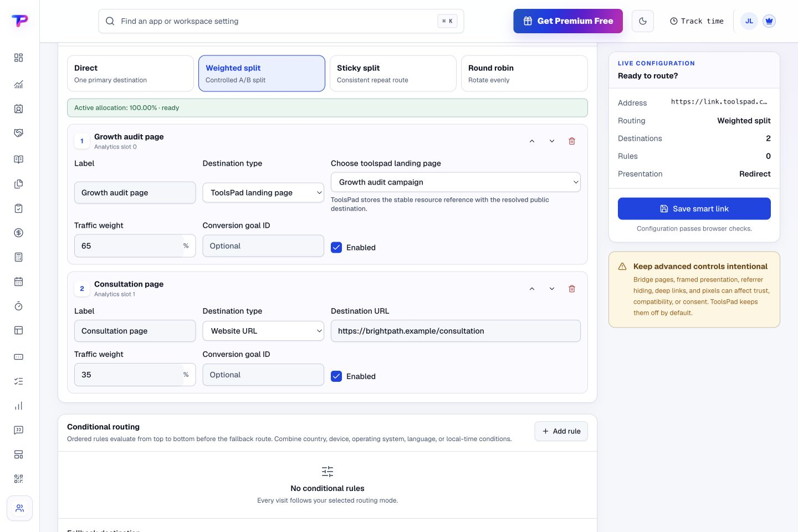This screenshot has width=798, height=532.
Task: Click Get Premium Free button
Action: pos(568,21)
